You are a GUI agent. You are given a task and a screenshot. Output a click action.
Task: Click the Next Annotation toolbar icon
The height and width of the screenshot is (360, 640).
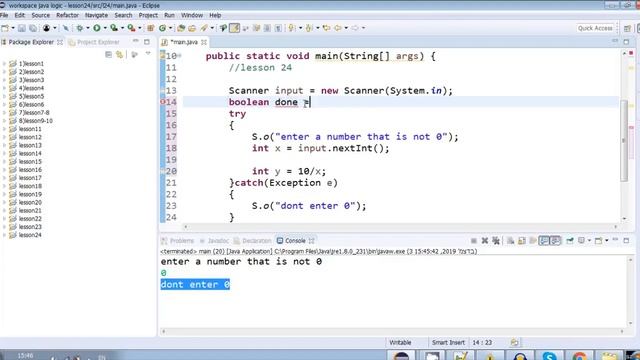coord(291,28)
